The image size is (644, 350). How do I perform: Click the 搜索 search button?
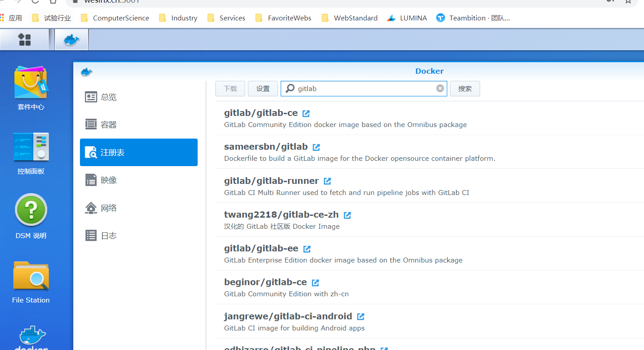coord(465,88)
